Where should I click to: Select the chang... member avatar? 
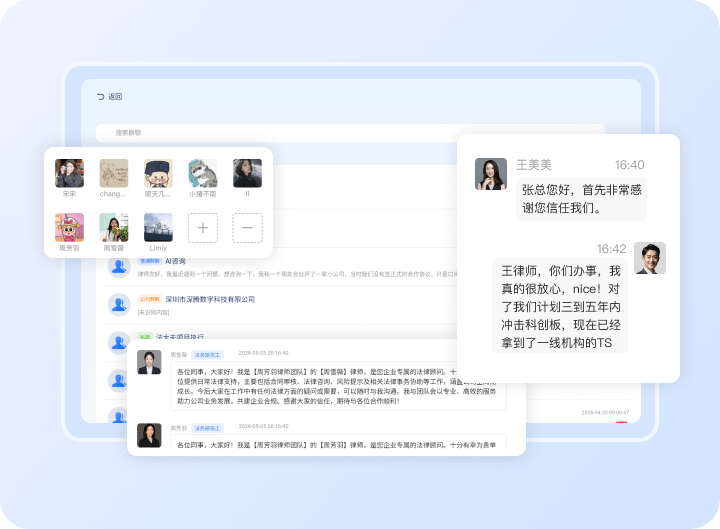(114, 173)
